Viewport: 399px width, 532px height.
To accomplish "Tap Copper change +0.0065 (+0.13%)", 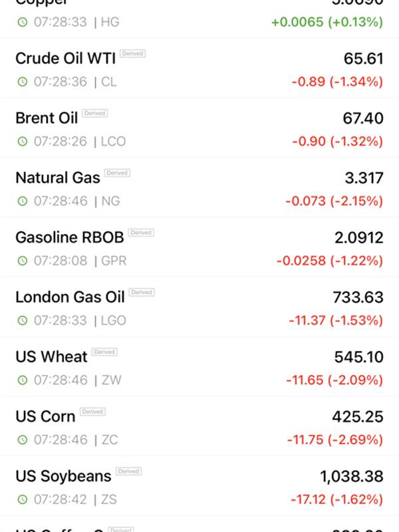I will (x=327, y=22).
